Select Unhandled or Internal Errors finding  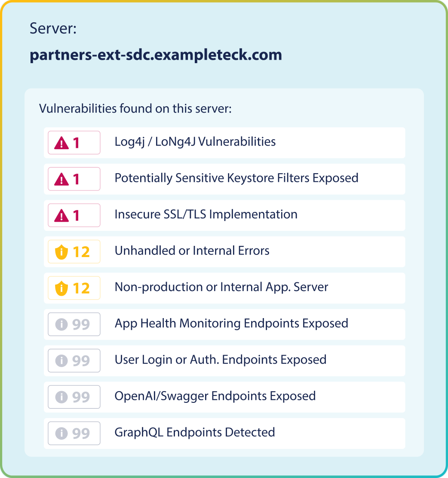[192, 251]
